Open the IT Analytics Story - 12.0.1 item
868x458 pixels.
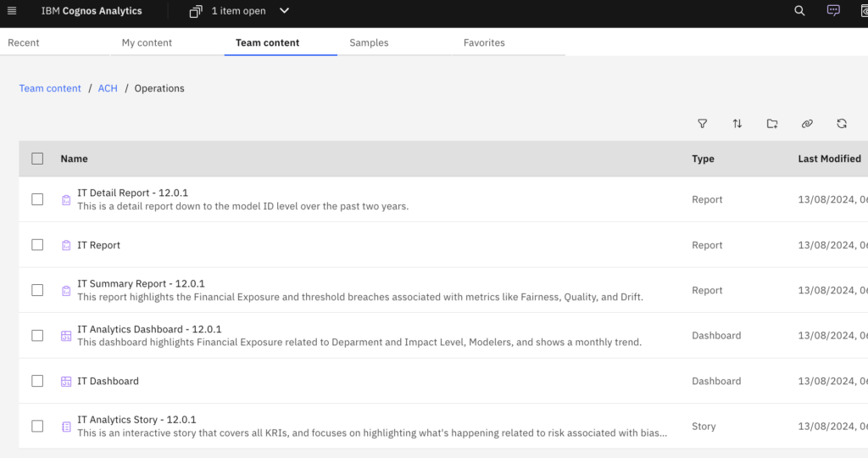136,420
